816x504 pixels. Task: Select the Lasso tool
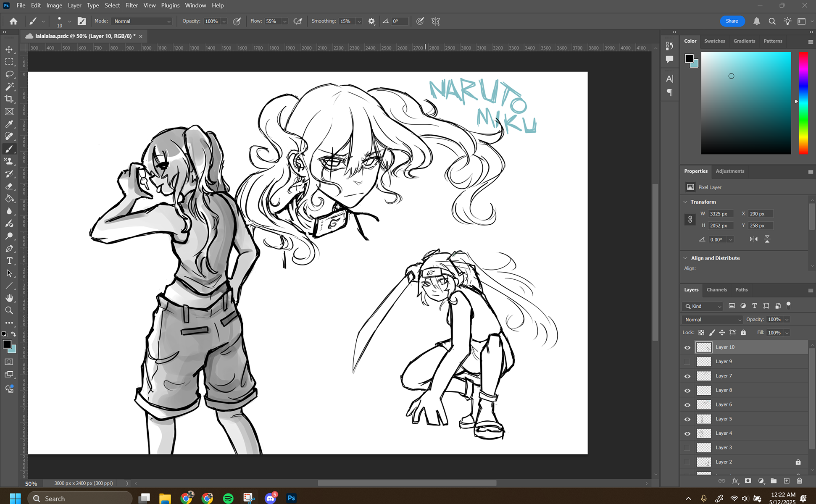point(9,74)
